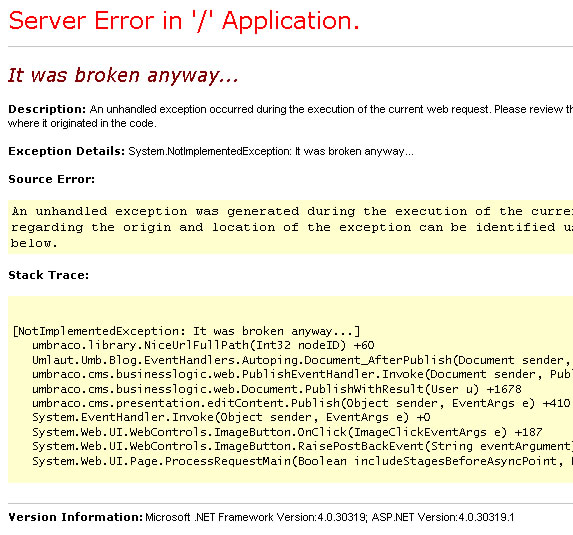
Task: Click the "Document.PublishWithResult(User u) +1678" line
Action: point(277,389)
